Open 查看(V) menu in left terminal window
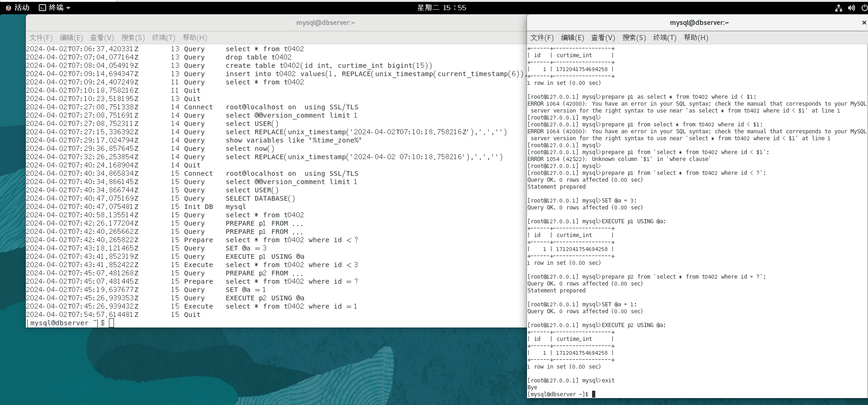868x405 pixels. coord(102,38)
